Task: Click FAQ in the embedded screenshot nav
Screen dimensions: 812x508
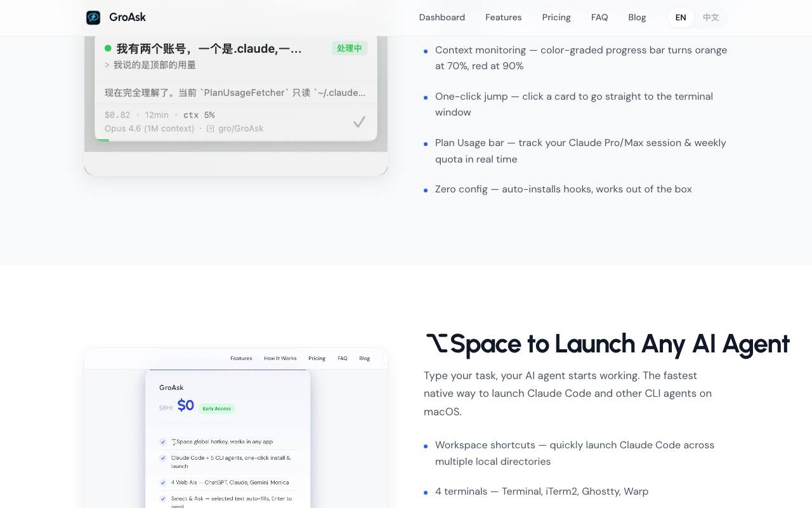Action: [343, 358]
